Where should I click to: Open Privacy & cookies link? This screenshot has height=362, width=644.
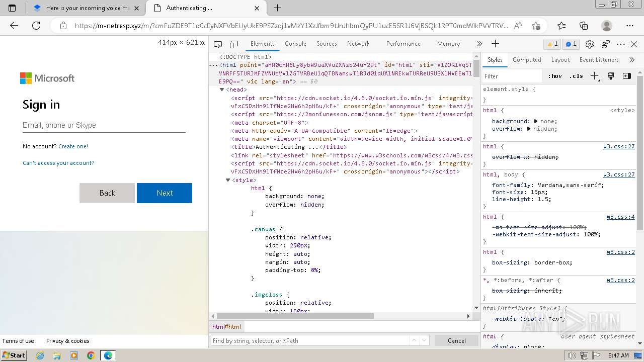point(67,341)
